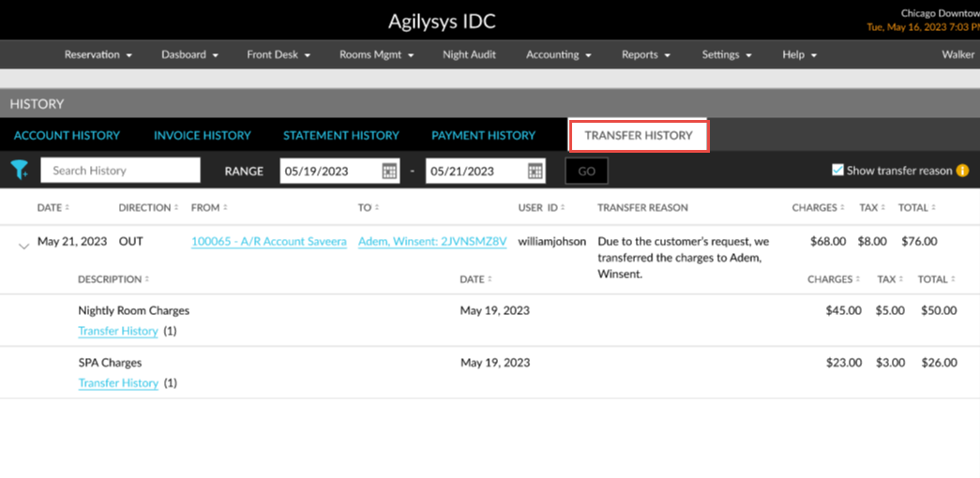The width and height of the screenshot is (980, 478).
Task: Click the SPA Charges description
Action: tap(110, 363)
